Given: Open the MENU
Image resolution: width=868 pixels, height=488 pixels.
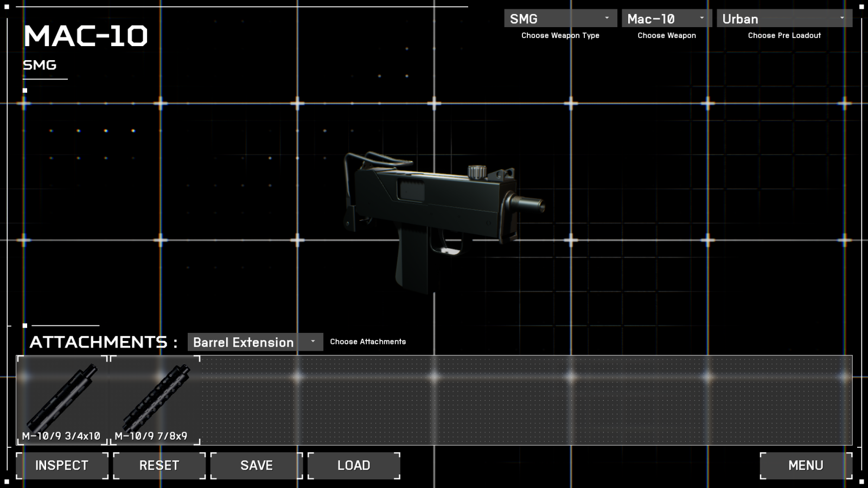Looking at the screenshot, I should point(806,466).
